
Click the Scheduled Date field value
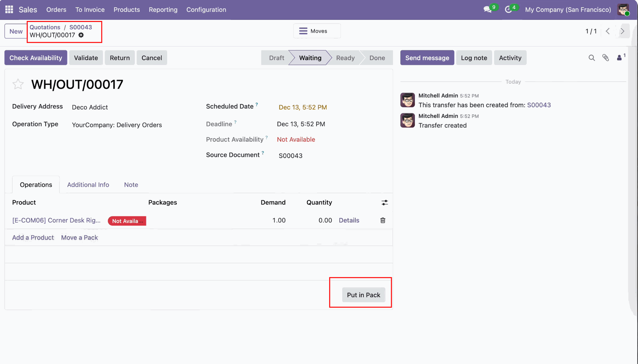[303, 107]
